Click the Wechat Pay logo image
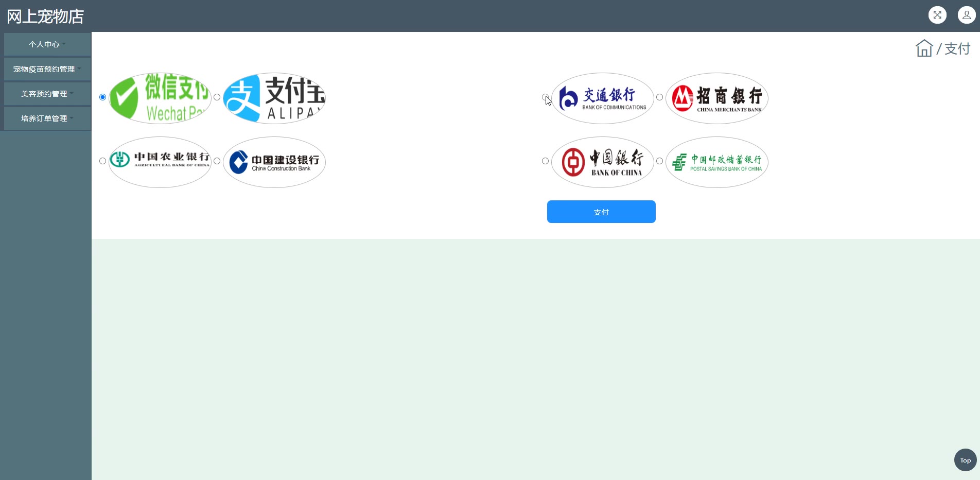 pyautogui.click(x=160, y=98)
